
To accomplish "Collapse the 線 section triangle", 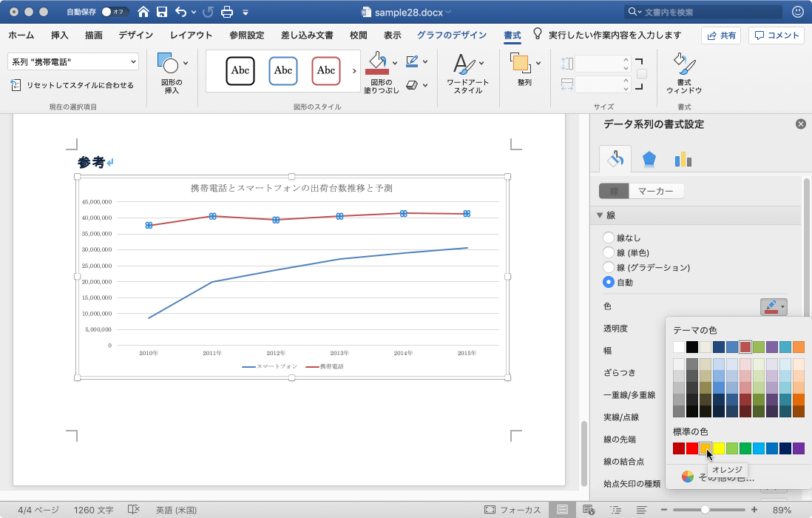I will coord(600,215).
